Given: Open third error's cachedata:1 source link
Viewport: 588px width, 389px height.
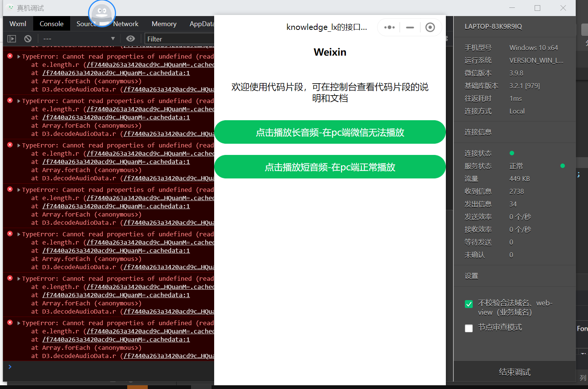Looking at the screenshot, I should [x=116, y=162].
